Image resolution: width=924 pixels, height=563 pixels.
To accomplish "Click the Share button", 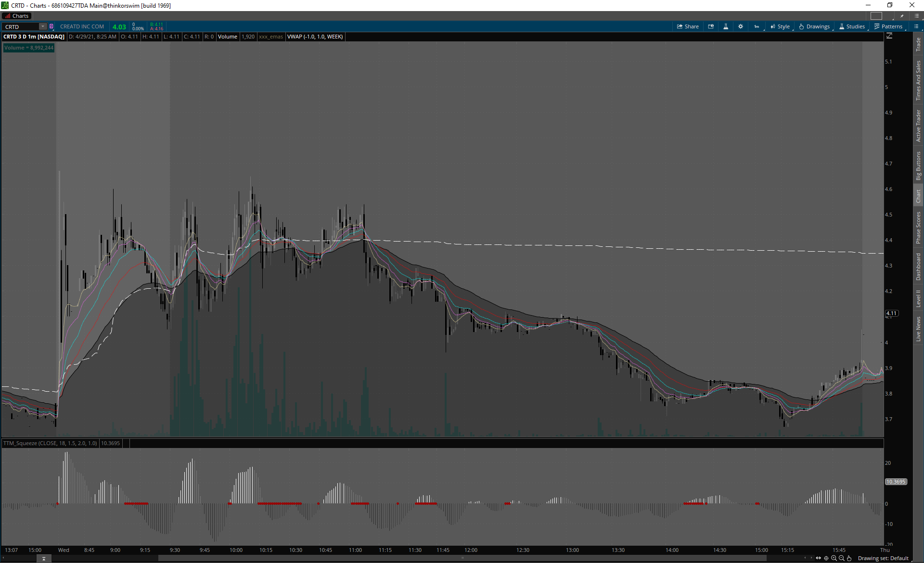I will pyautogui.click(x=688, y=26).
